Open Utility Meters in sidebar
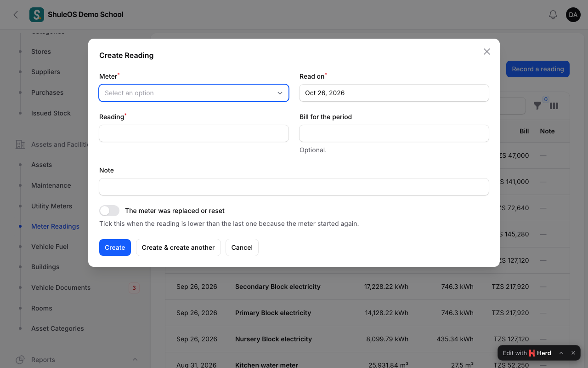This screenshot has width=588, height=368. (x=51, y=206)
